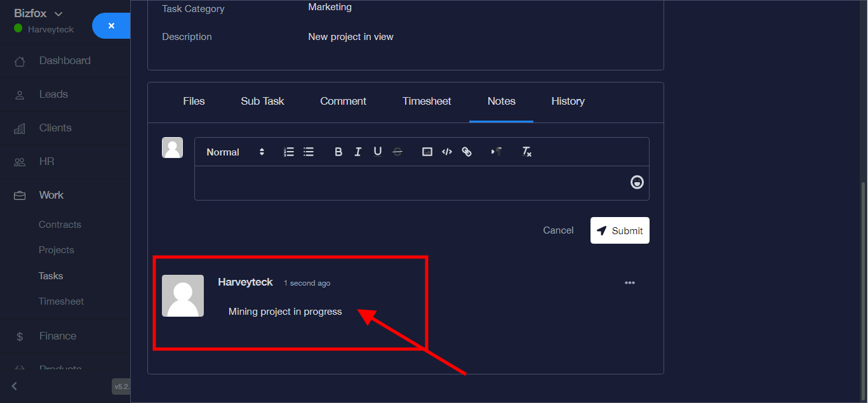Toggle bold formatting in notes editor
Screen dimensions: 868x403
(338, 152)
